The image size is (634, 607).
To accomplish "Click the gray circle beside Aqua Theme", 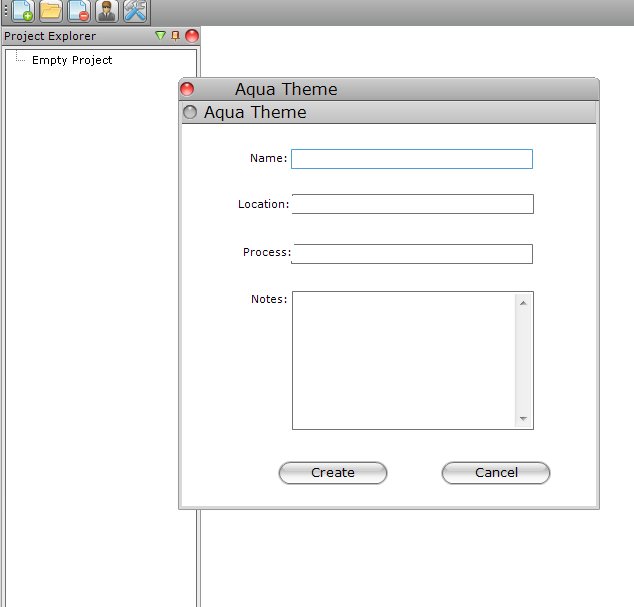I will (190, 112).
